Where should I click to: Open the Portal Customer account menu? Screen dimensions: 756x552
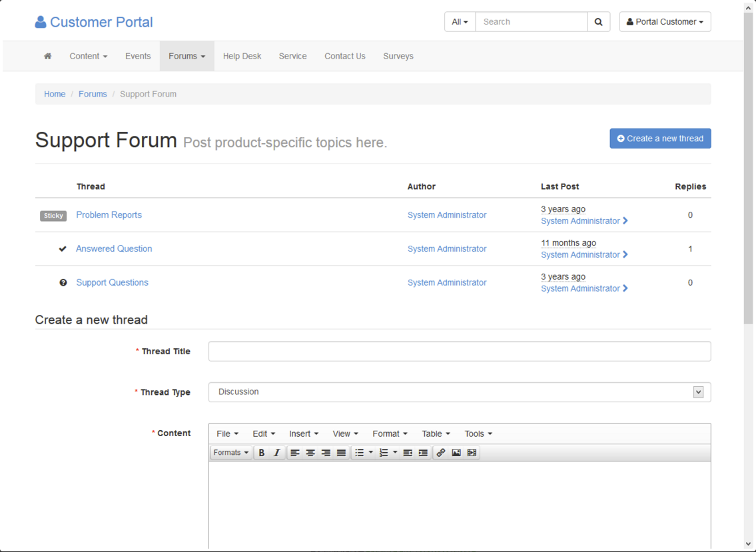pyautogui.click(x=665, y=21)
